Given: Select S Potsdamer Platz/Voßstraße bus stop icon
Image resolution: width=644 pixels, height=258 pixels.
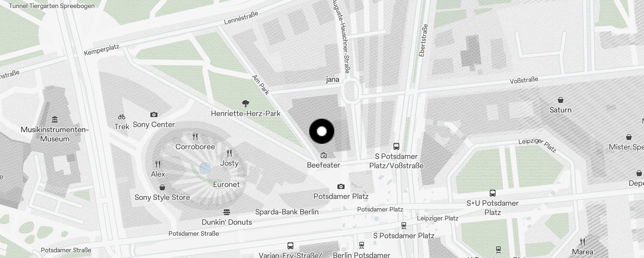Looking at the screenshot, I should [x=396, y=146].
